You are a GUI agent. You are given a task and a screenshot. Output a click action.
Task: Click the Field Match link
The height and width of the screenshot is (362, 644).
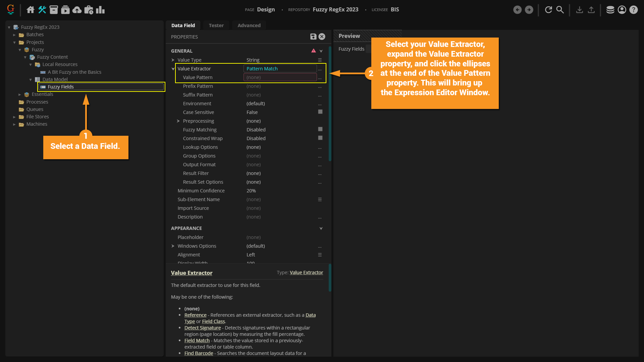[197, 341]
